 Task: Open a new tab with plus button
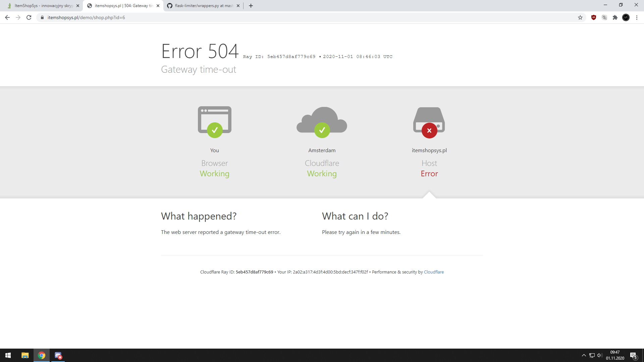(251, 6)
